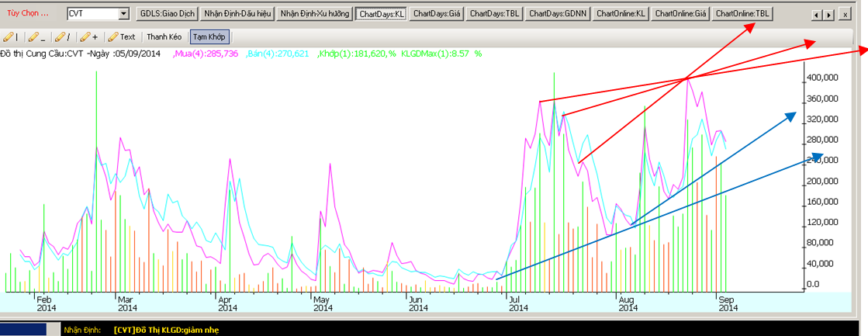
Task: Select the ChartDays:KL tab
Action: 382,13
